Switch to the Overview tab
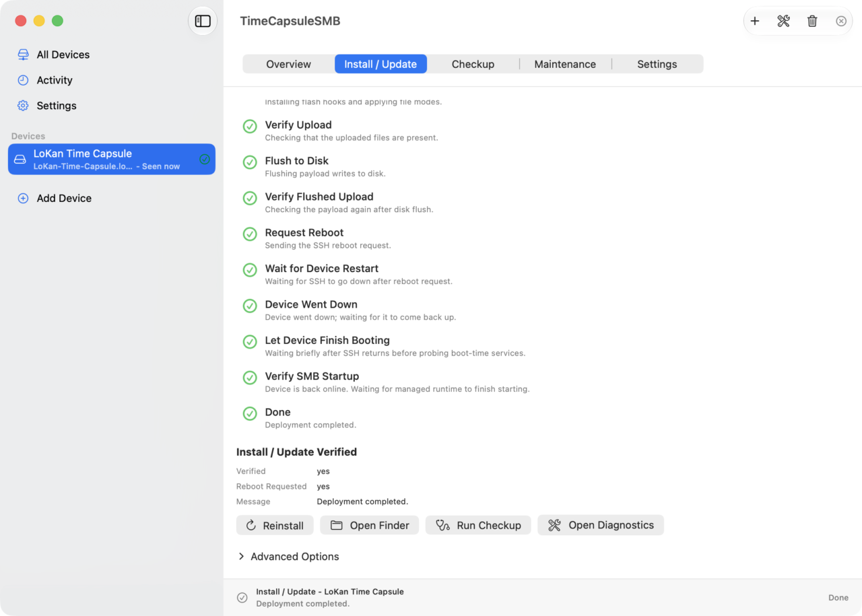This screenshot has height=616, width=862. [288, 64]
